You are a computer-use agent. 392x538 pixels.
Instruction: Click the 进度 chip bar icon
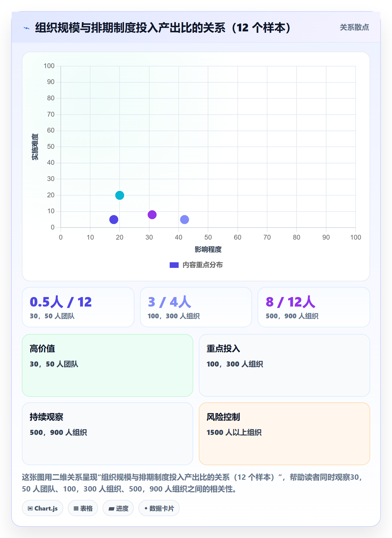[x=111, y=509]
